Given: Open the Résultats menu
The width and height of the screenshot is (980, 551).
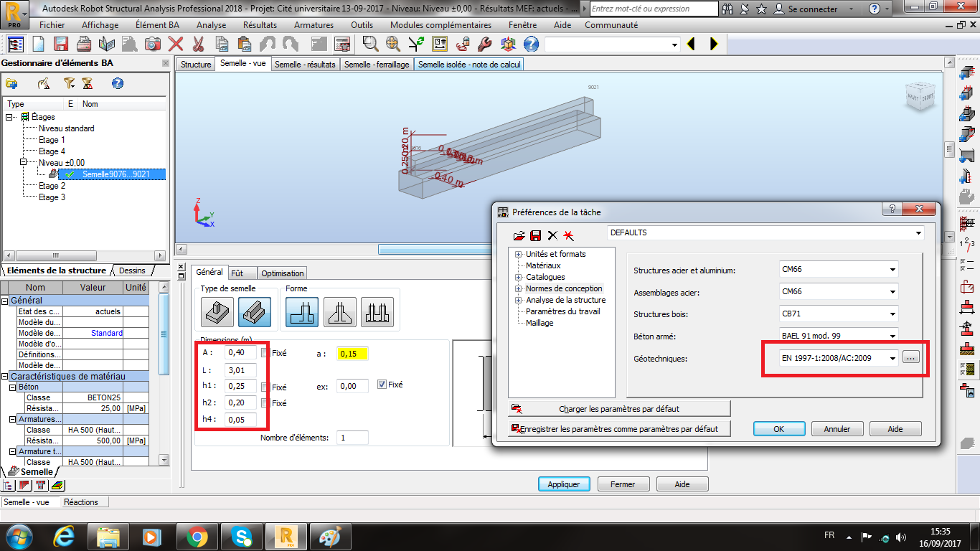Looking at the screenshot, I should (260, 24).
